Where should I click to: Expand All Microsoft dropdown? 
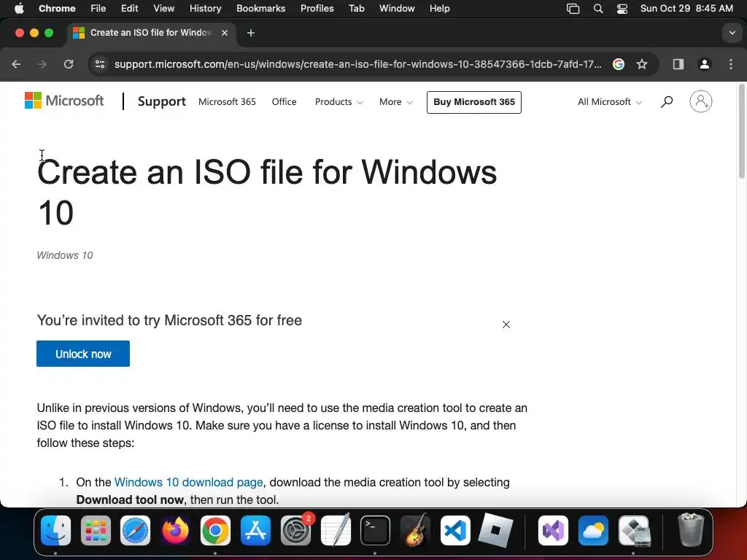[610, 102]
